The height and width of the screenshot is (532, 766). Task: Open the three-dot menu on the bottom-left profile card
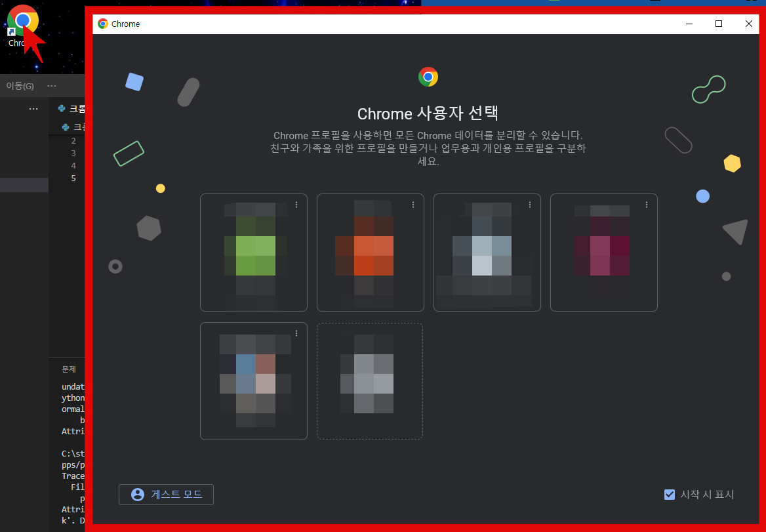pos(296,333)
